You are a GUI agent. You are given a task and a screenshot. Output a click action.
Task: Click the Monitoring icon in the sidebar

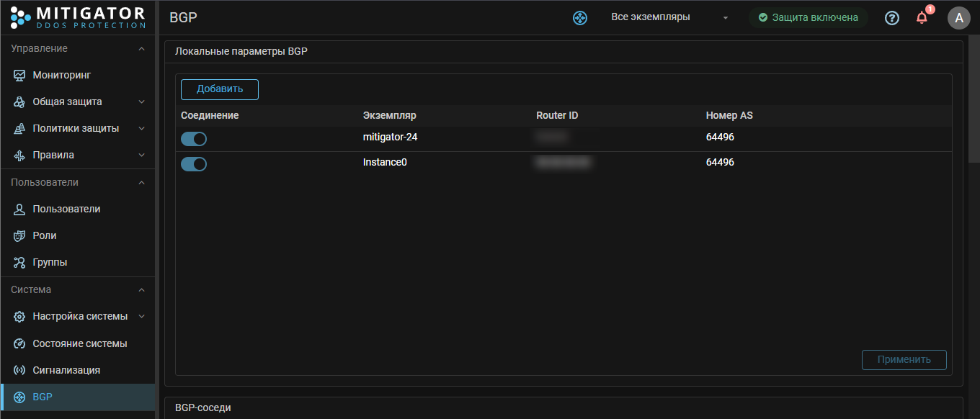(x=19, y=75)
